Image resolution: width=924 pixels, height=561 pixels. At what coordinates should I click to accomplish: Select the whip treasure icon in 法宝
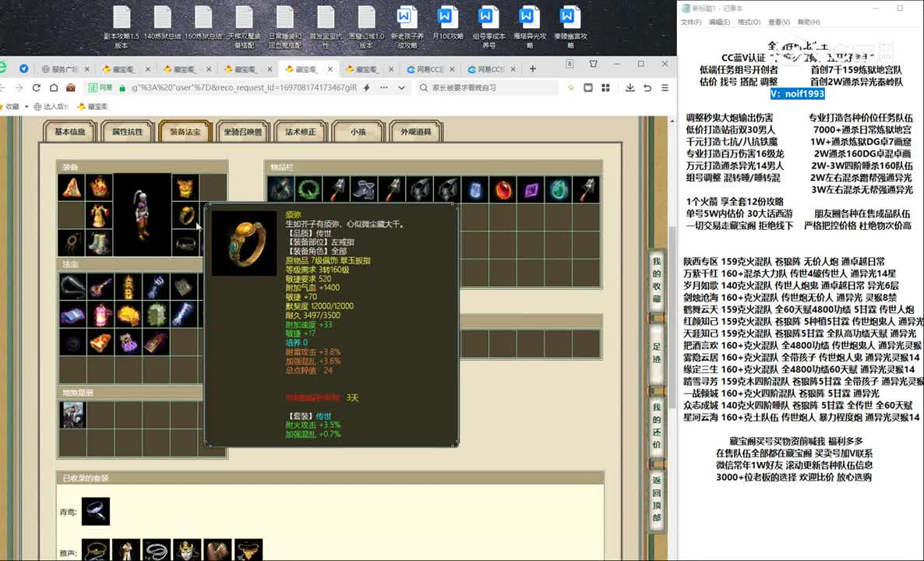[72, 287]
